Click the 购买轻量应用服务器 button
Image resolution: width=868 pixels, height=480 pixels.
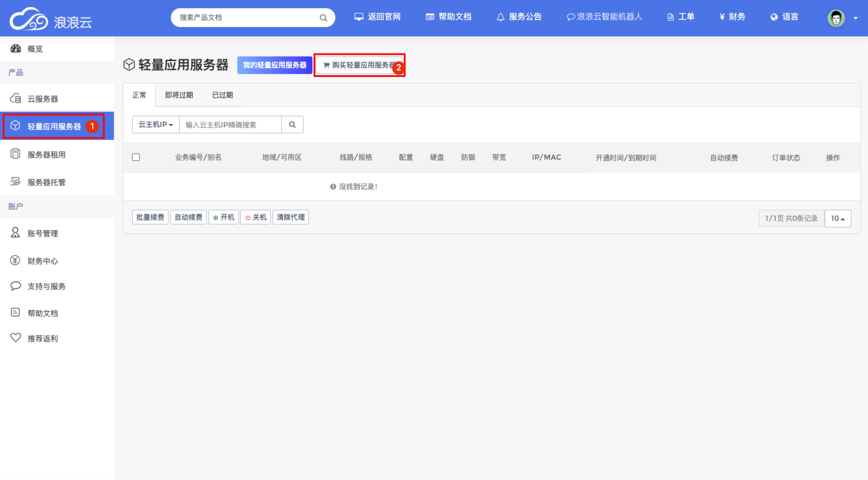pyautogui.click(x=359, y=65)
